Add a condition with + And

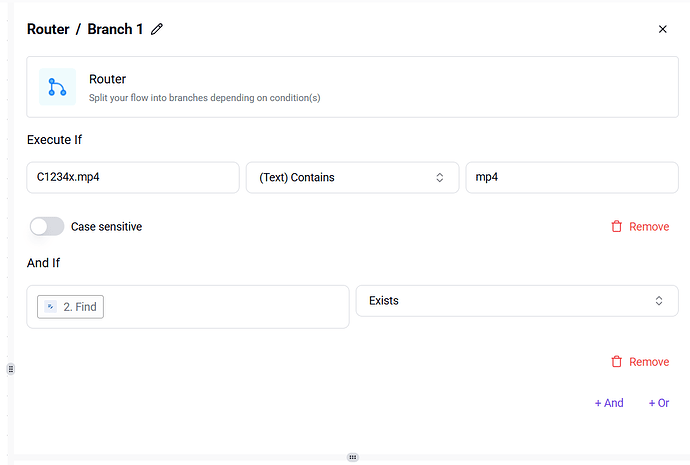tap(609, 403)
